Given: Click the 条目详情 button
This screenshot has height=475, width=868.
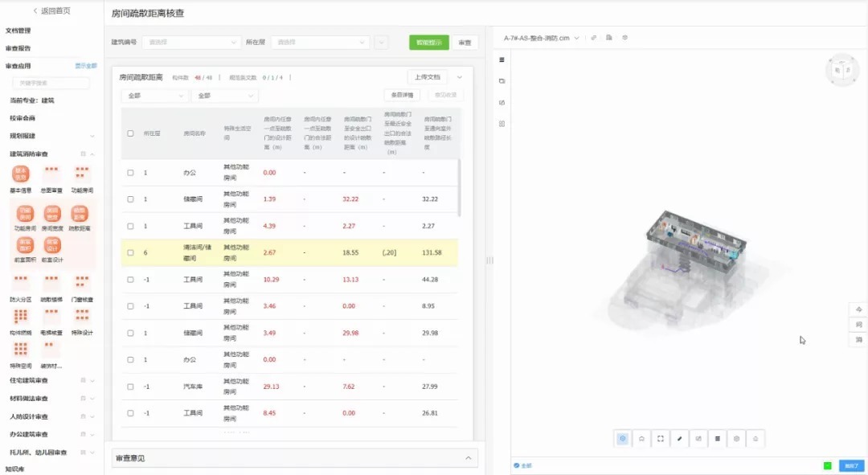Looking at the screenshot, I should coord(402,95).
